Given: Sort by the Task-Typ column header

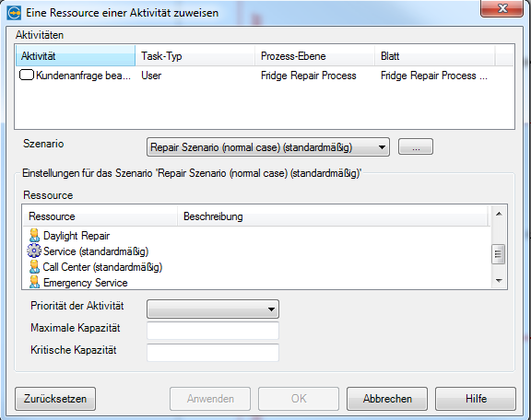Looking at the screenshot, I should (x=195, y=56).
